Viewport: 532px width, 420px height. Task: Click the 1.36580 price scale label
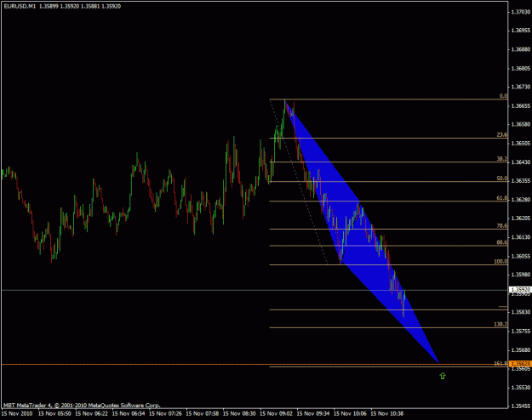[x=520, y=124]
